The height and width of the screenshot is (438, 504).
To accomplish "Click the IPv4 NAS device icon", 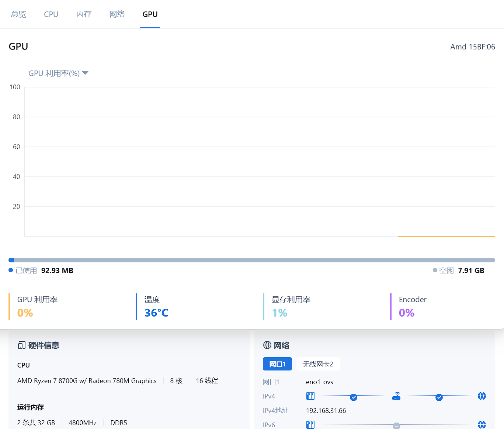I will point(310,396).
